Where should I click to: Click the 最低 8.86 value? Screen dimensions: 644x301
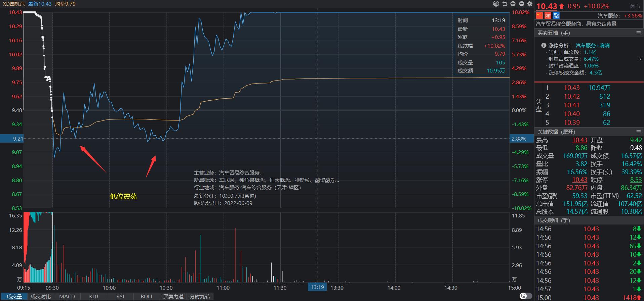coord(581,148)
